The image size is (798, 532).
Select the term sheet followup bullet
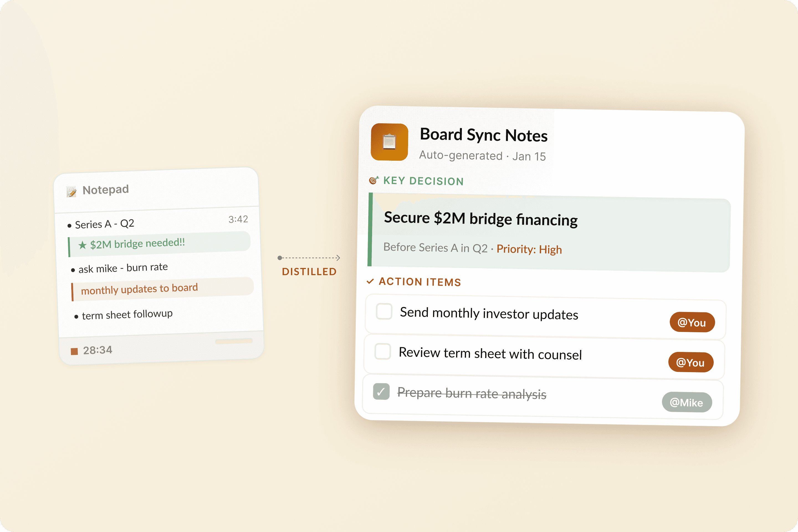(x=127, y=314)
